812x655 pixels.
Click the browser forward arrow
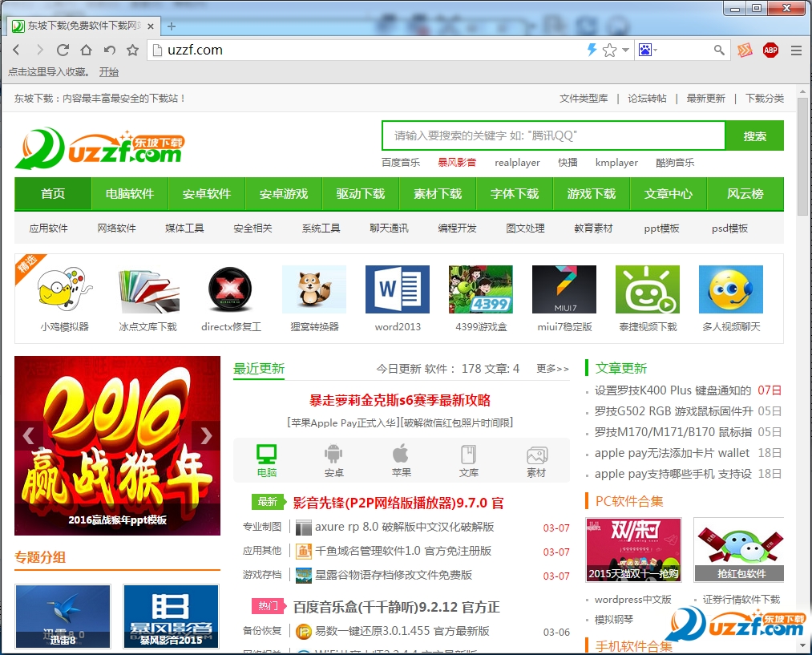tap(39, 50)
